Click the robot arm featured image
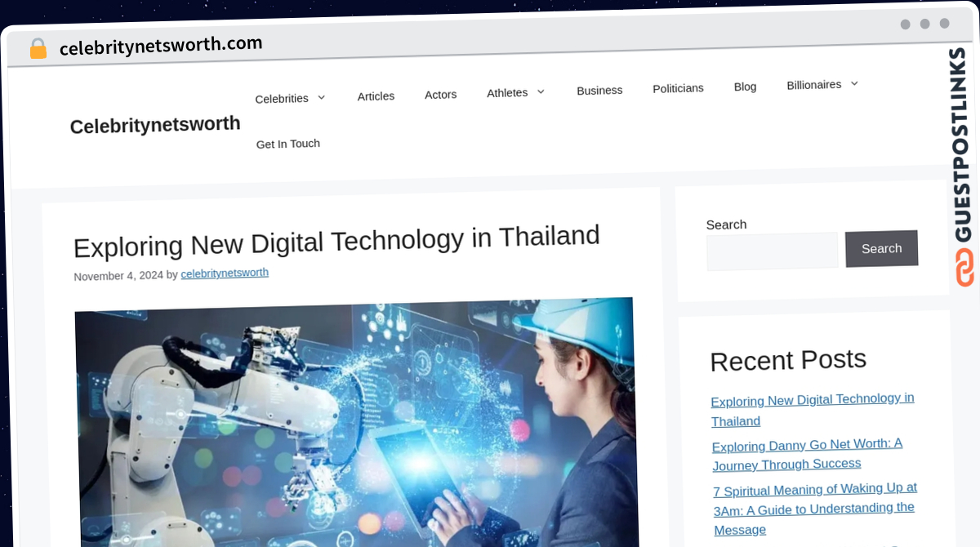Image resolution: width=980 pixels, height=547 pixels. 356,423
